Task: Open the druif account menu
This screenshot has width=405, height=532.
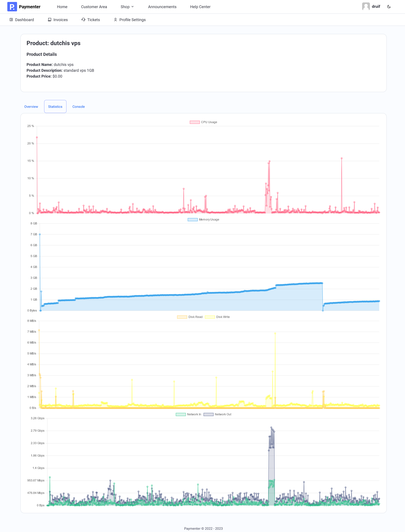Action: pyautogui.click(x=376, y=6)
